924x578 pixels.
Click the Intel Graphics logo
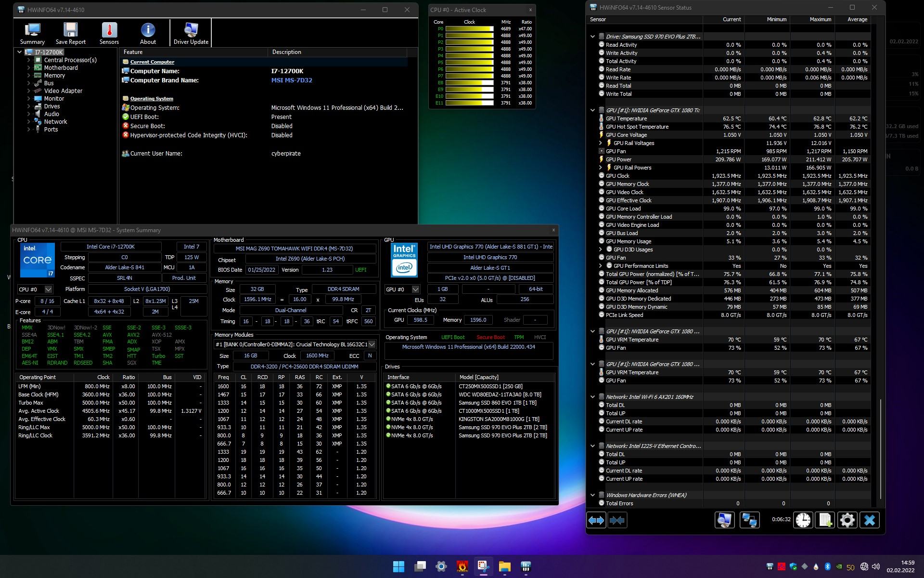404,260
